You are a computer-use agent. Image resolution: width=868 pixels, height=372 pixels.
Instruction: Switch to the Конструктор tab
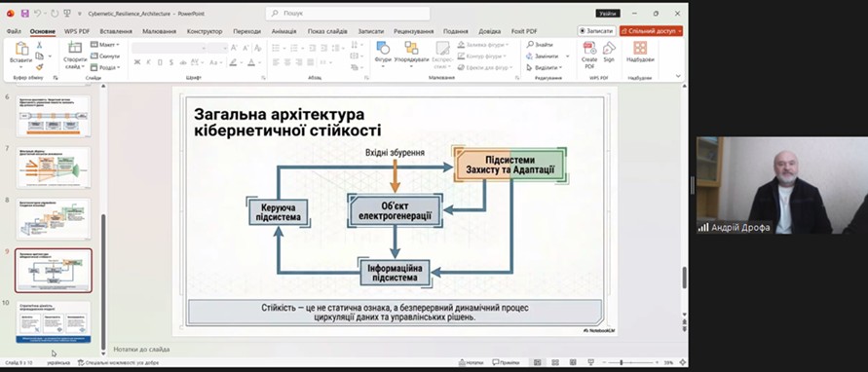205,31
